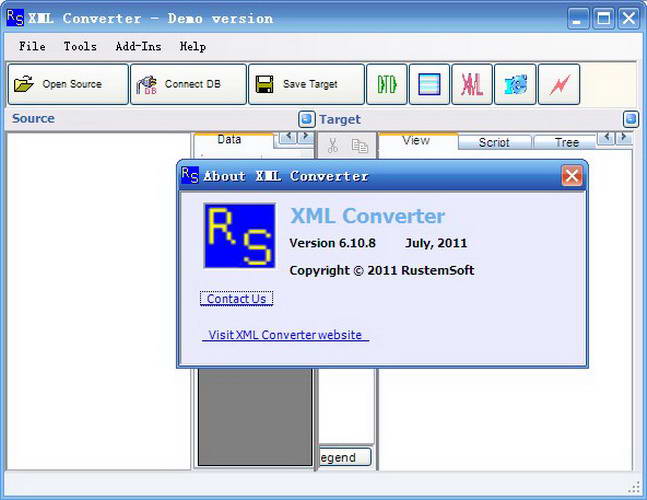The width and height of the screenshot is (647, 500).
Task: Click the red lightning bolt toolbar icon
Action: (x=559, y=84)
